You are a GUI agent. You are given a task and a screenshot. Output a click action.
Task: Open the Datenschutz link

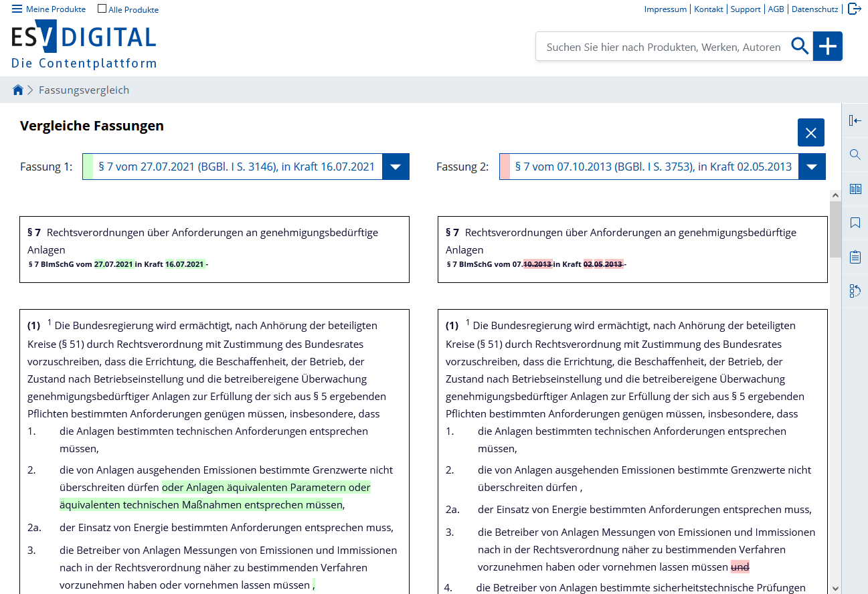click(814, 9)
